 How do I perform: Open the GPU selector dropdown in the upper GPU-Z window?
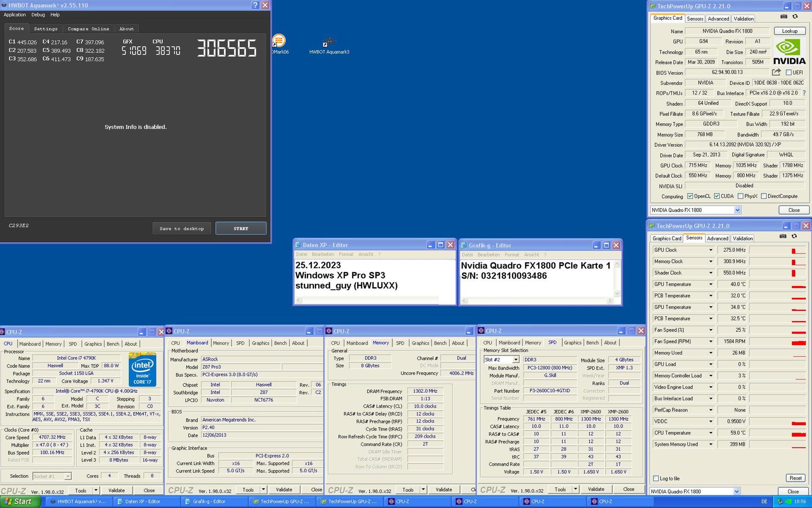click(x=737, y=210)
